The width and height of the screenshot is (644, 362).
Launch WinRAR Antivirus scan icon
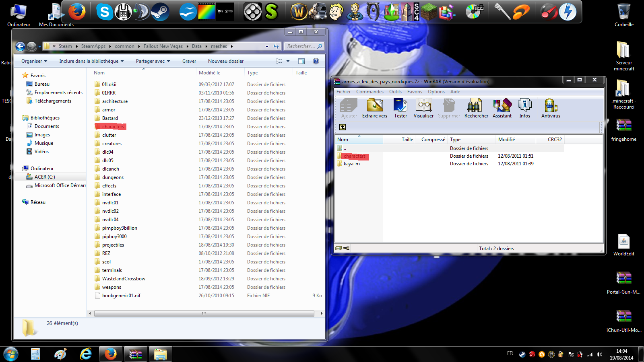point(551,108)
